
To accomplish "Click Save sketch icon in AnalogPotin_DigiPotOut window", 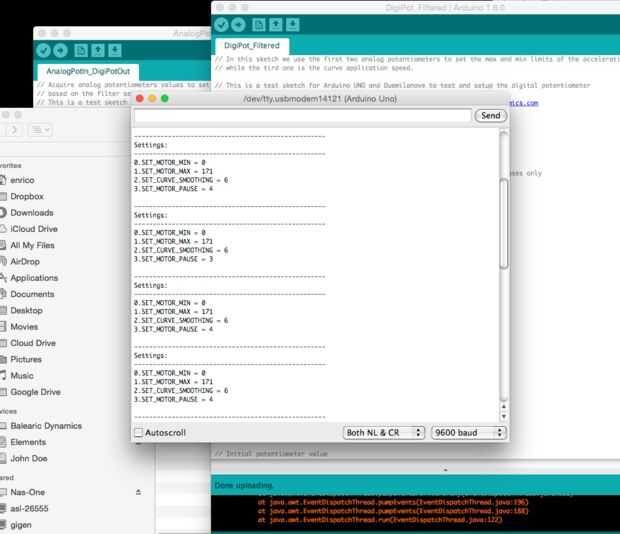I will point(115,50).
